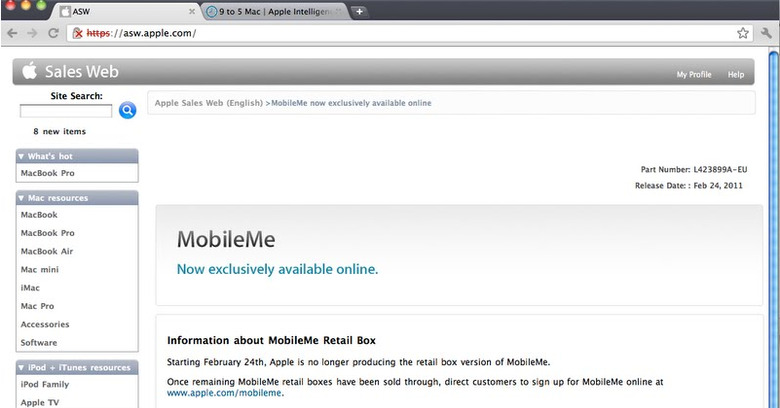Bookmark this page with the star icon
This screenshot has height=408, width=780.
point(743,33)
